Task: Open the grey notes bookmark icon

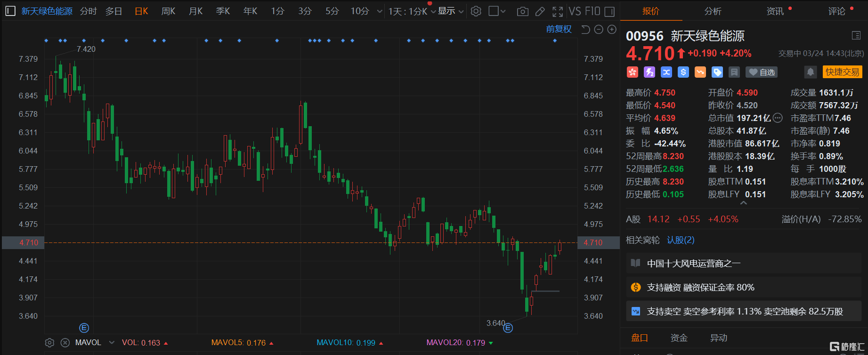Action: pyautogui.click(x=734, y=72)
